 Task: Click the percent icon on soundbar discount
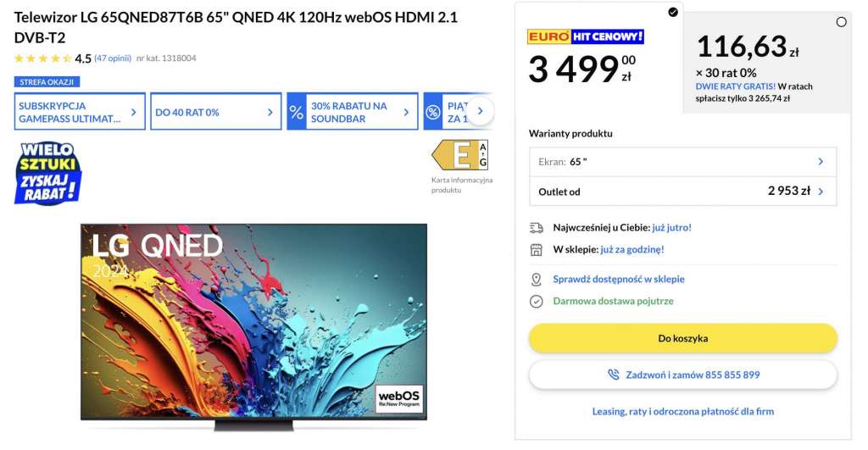click(297, 112)
